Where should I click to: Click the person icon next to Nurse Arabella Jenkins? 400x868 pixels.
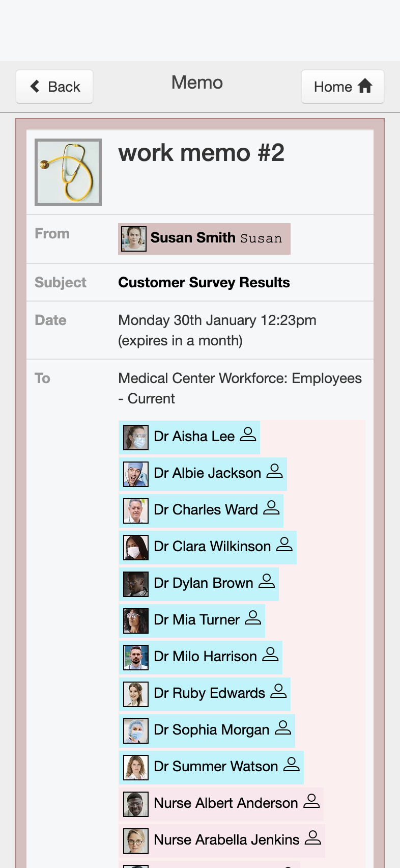pos(313,837)
